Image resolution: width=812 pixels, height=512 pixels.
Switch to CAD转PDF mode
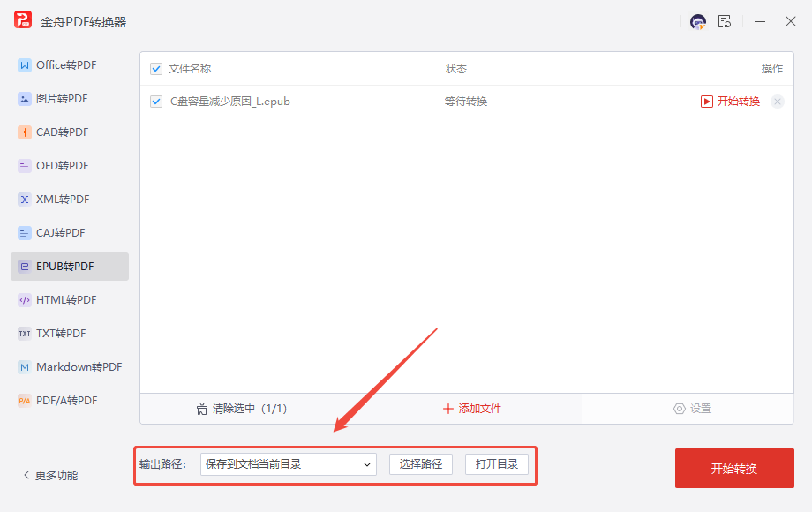(x=70, y=132)
